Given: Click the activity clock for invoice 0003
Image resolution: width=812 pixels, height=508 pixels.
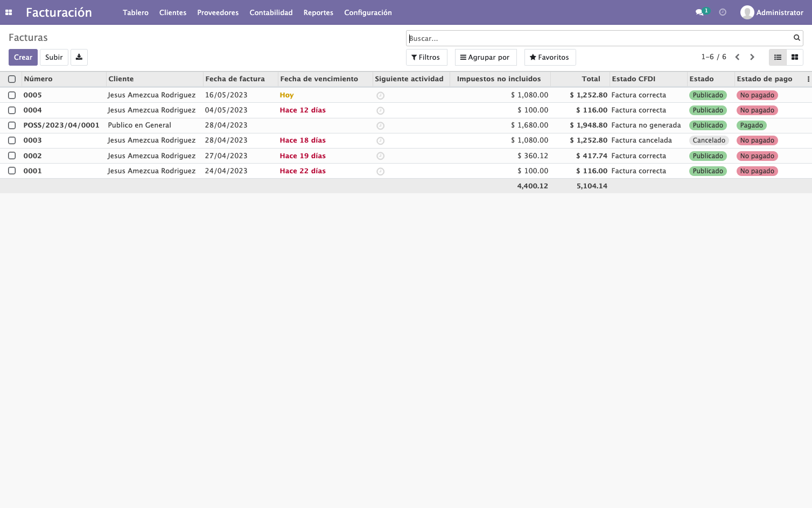Looking at the screenshot, I should pos(380,141).
